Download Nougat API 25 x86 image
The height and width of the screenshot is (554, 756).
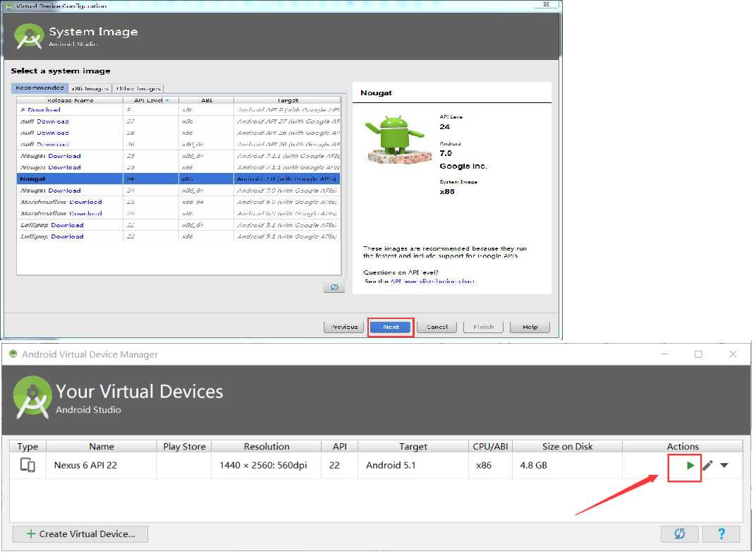pos(64,167)
